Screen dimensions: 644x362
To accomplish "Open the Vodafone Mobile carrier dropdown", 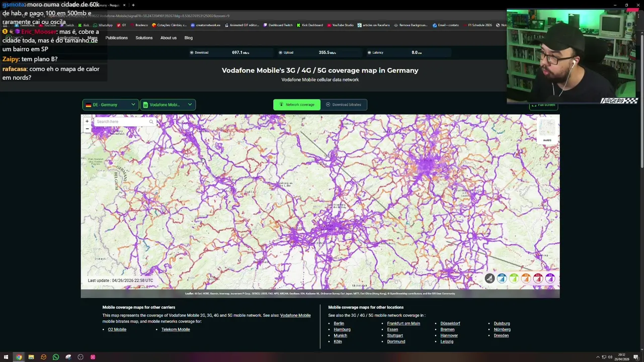I will click(x=168, y=105).
